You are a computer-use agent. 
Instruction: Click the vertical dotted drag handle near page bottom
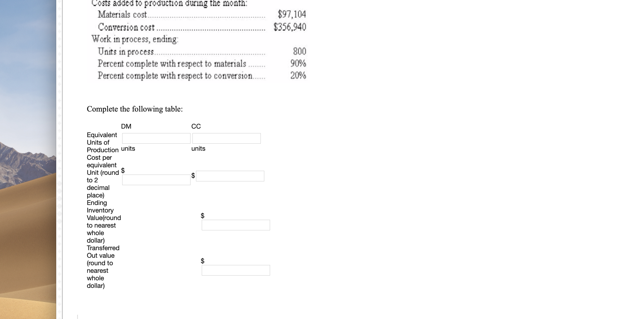[x=78, y=316]
